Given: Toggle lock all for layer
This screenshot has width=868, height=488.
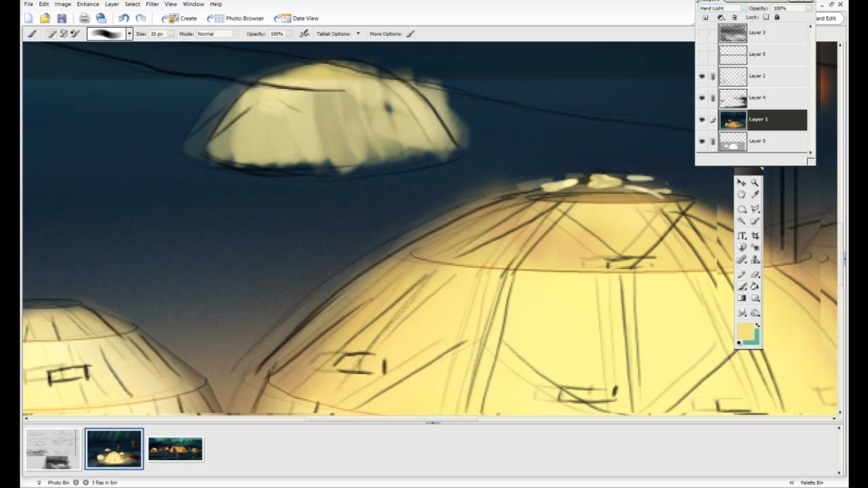Looking at the screenshot, I should tap(777, 17).
